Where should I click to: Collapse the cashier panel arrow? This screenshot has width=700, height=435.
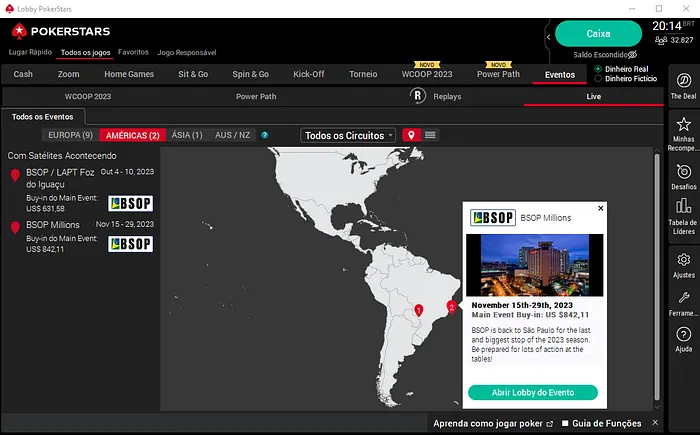point(549,37)
